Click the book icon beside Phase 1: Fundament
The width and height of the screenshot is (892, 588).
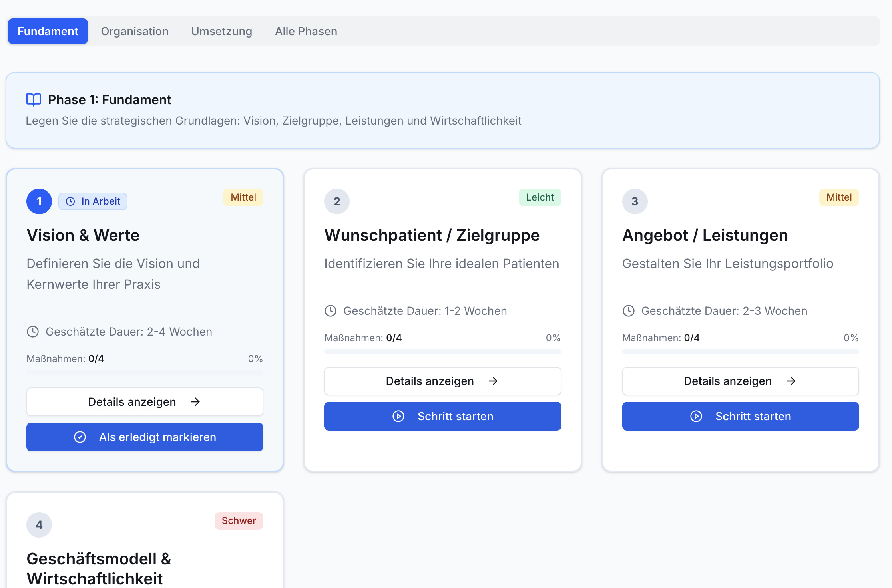[34, 99]
